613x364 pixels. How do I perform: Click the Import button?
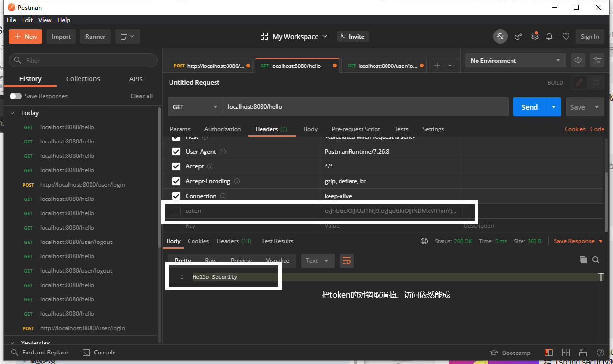pos(61,36)
